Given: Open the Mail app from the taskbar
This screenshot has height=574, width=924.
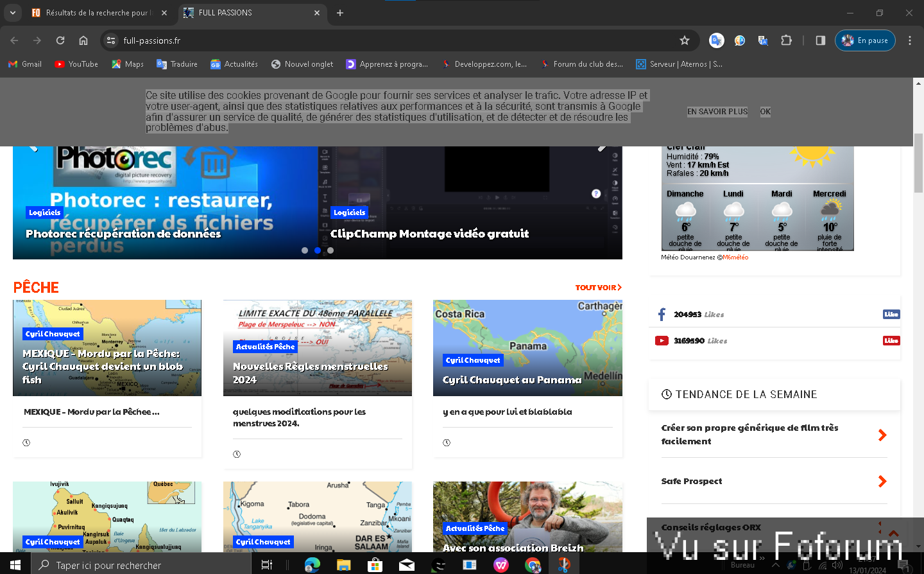Looking at the screenshot, I should [406, 565].
